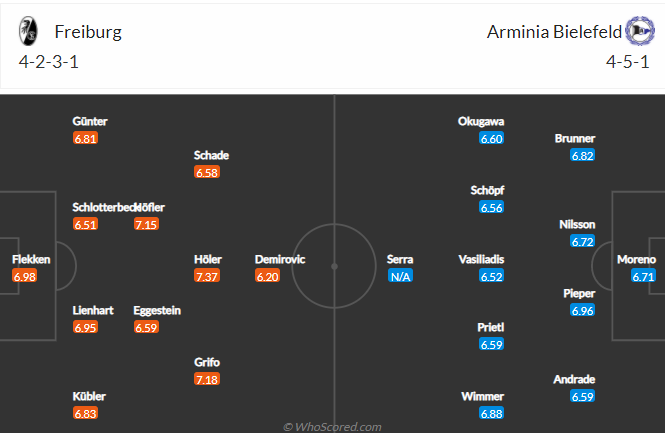Select player Vasiliadis on the pitch
The height and width of the screenshot is (433, 665).
[481, 259]
